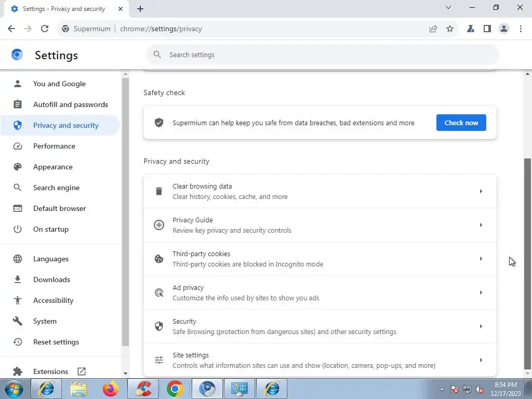Open Reset settings page
This screenshot has height=399, width=532.
coord(60,342)
